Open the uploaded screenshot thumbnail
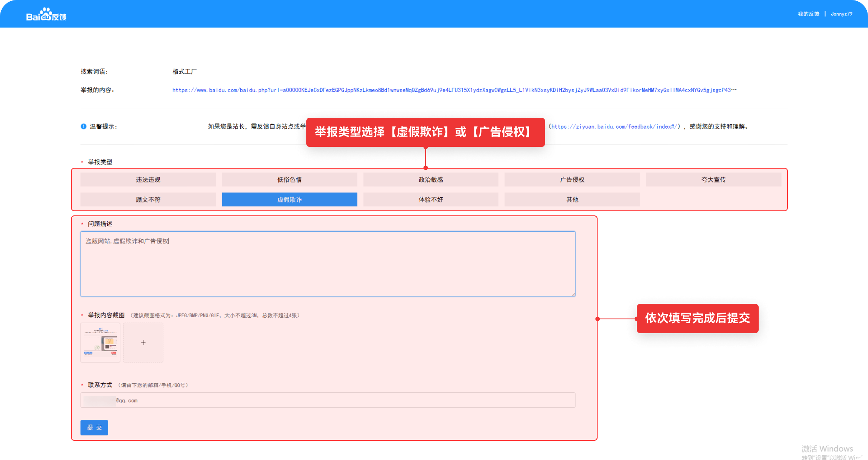 coord(100,342)
